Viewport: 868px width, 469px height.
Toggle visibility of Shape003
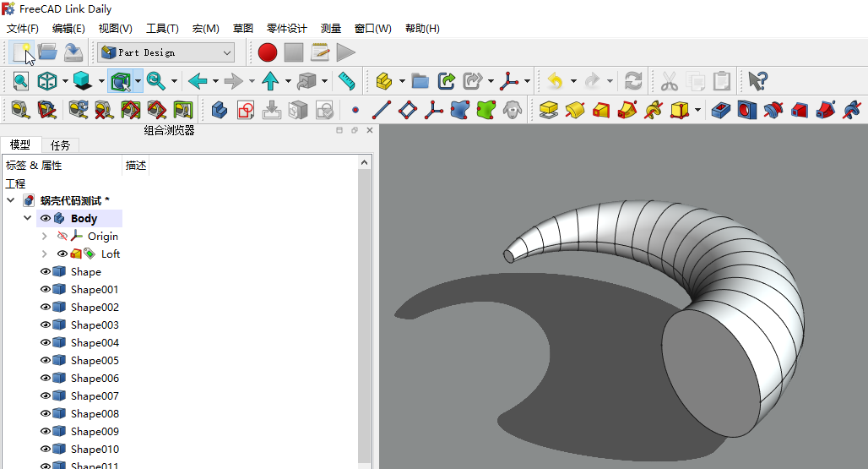pos(46,325)
